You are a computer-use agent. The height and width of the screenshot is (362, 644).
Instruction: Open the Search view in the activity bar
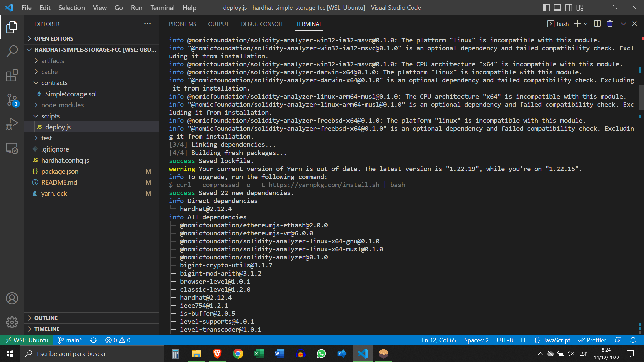click(12, 51)
